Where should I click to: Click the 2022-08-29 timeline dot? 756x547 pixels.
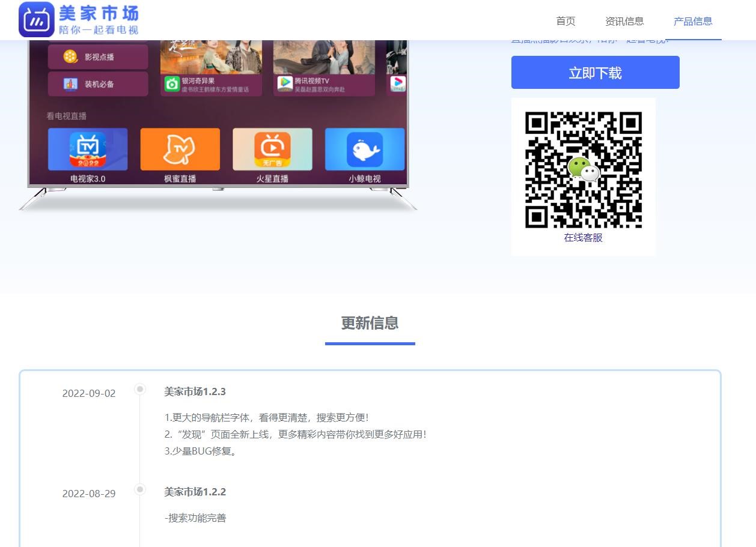click(140, 489)
